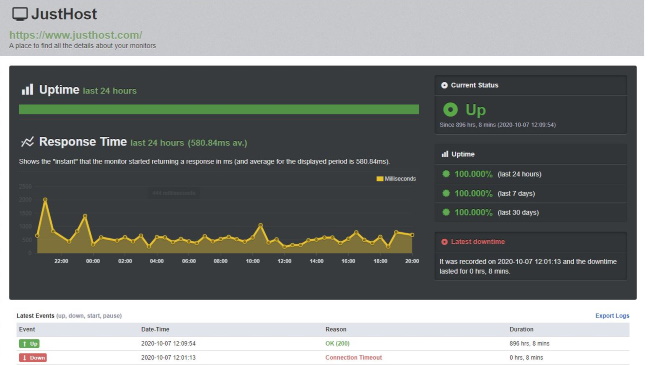650x365 pixels.
Task: Click the 12:00 label on chart axis
Action: point(284,261)
